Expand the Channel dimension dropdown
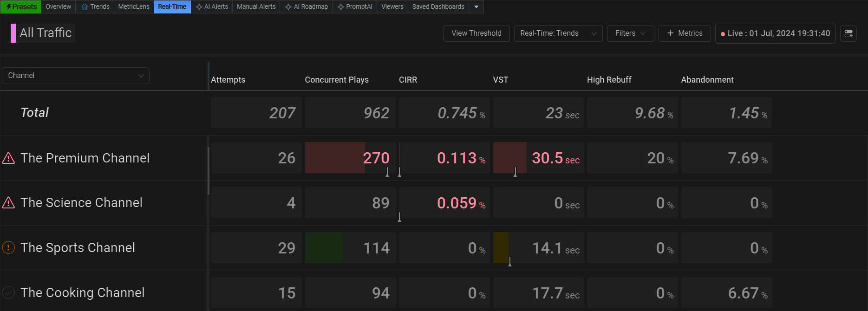 coord(76,76)
